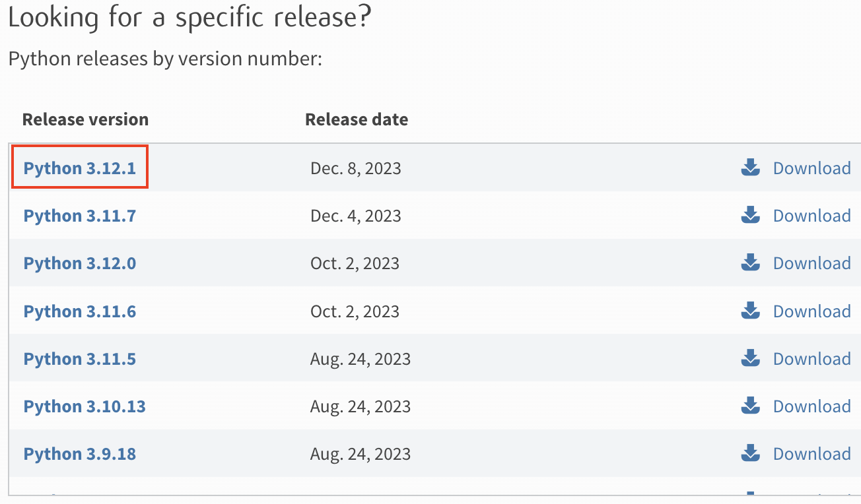Select the Python 3.11.6 version link
This screenshot has height=504, width=861.
click(80, 311)
